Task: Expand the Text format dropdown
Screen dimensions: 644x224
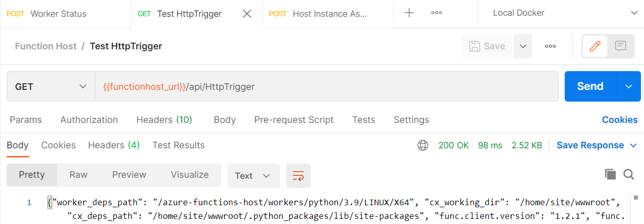Action: click(x=253, y=176)
